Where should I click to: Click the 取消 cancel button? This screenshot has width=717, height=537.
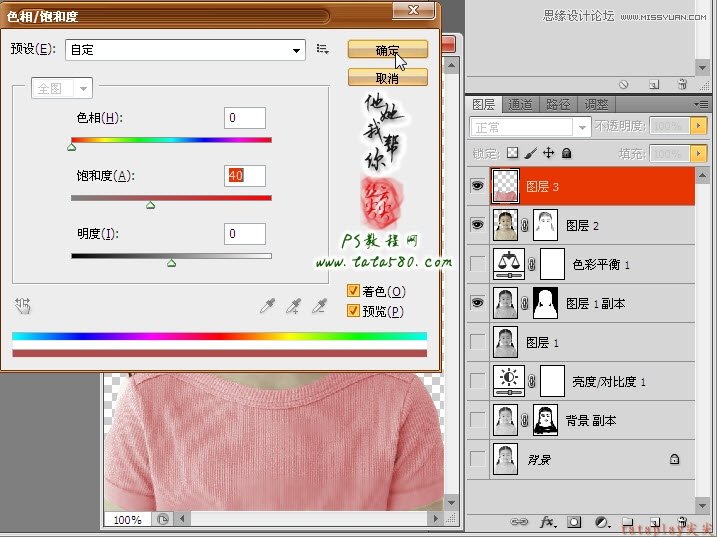tap(388, 77)
